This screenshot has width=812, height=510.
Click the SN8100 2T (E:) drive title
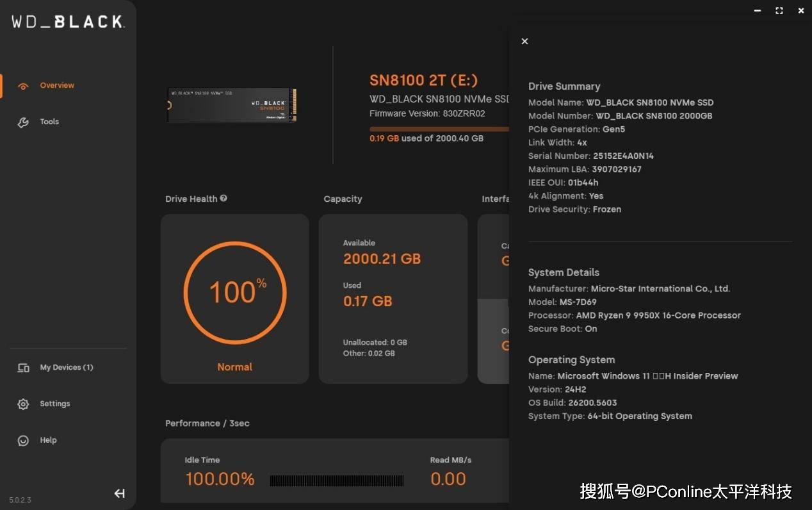[x=423, y=81]
